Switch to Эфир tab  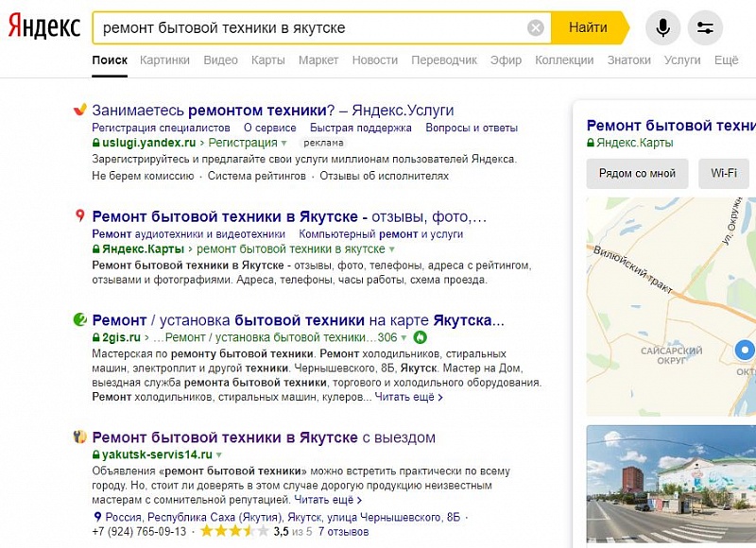[506, 60]
